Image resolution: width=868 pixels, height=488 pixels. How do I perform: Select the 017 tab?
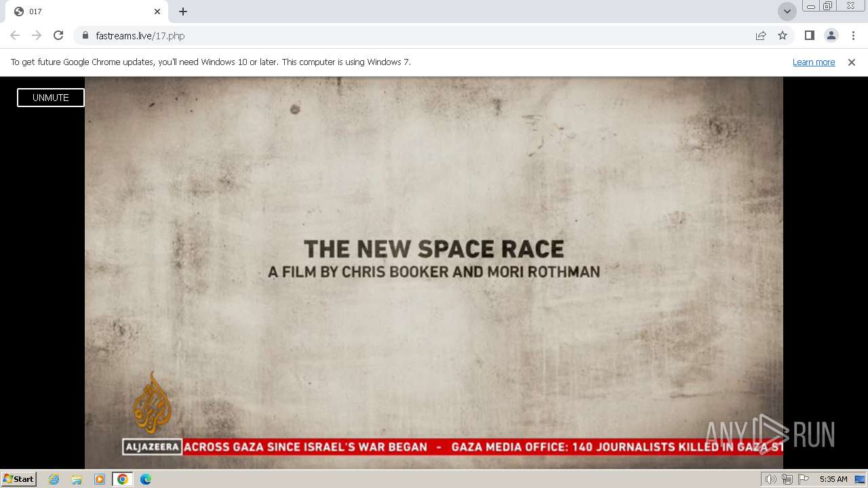click(x=87, y=12)
